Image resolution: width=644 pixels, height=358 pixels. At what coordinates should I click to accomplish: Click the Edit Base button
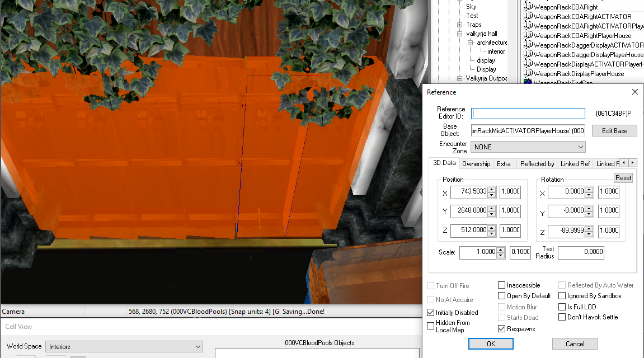(614, 130)
